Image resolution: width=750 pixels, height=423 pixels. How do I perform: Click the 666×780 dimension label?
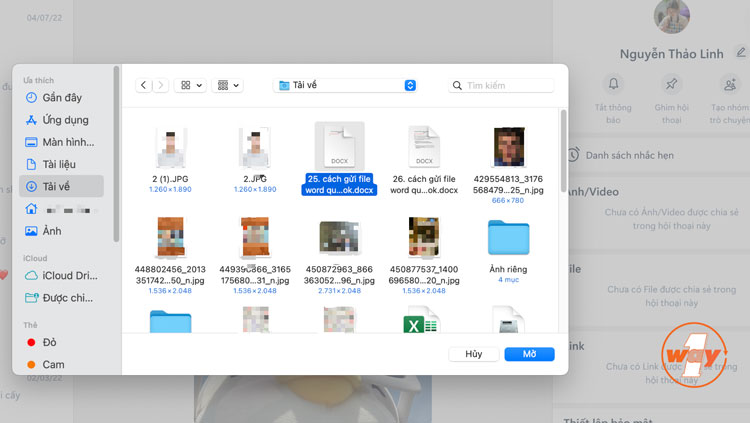coord(508,200)
